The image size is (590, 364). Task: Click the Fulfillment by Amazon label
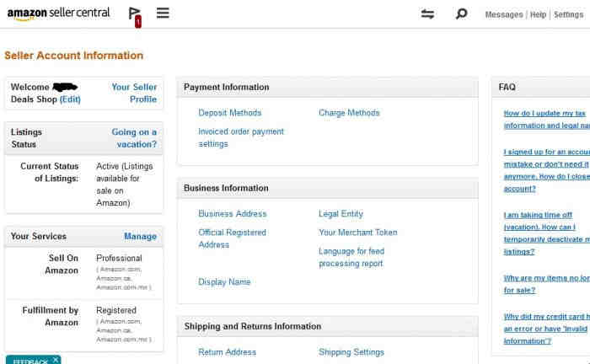coord(51,316)
